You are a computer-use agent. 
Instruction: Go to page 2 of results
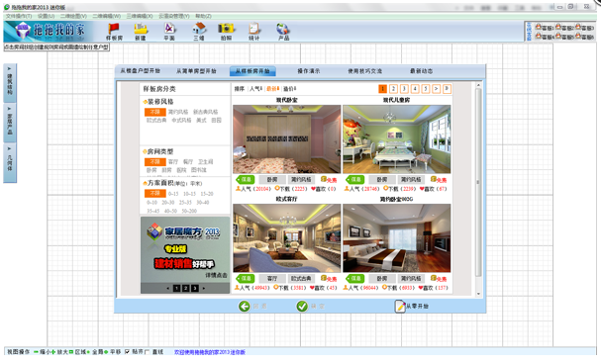(x=393, y=89)
